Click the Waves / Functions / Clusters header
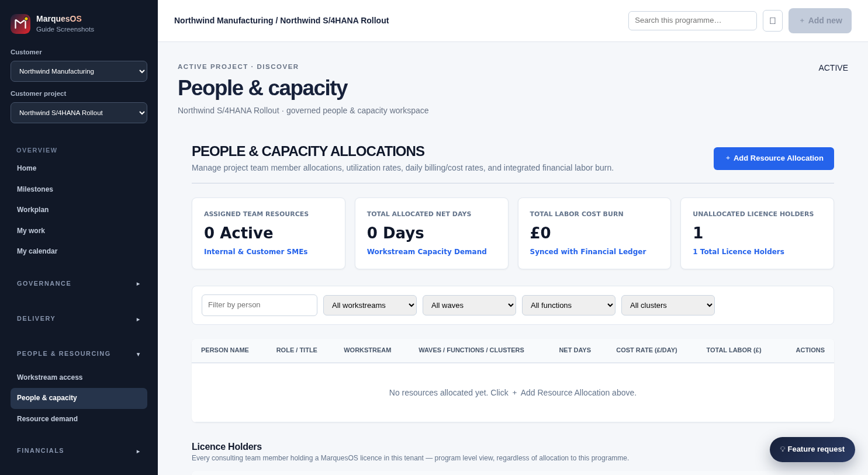868x475 pixels. (471, 350)
